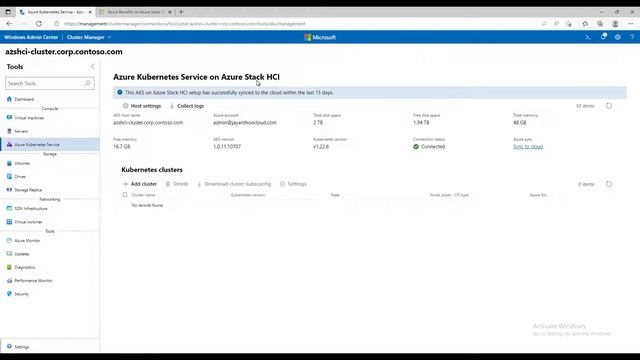
Task: Open browser tab actions menu icon
Action: 8,12
